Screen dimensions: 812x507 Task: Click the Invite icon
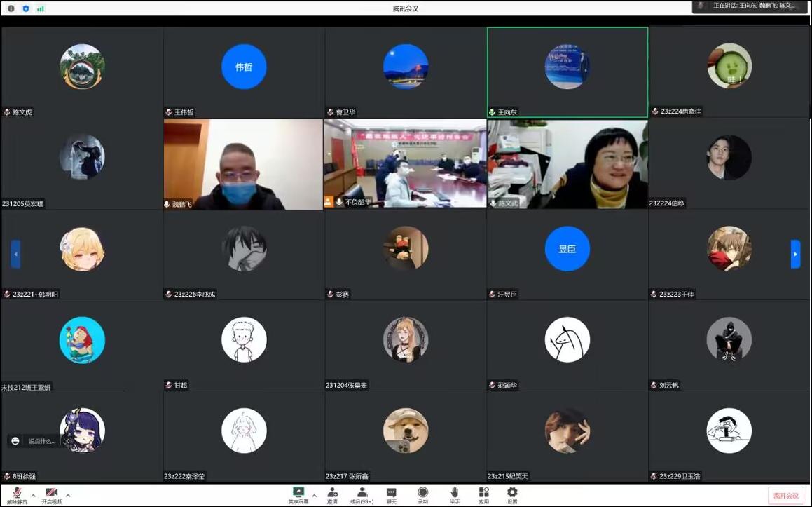click(332, 494)
